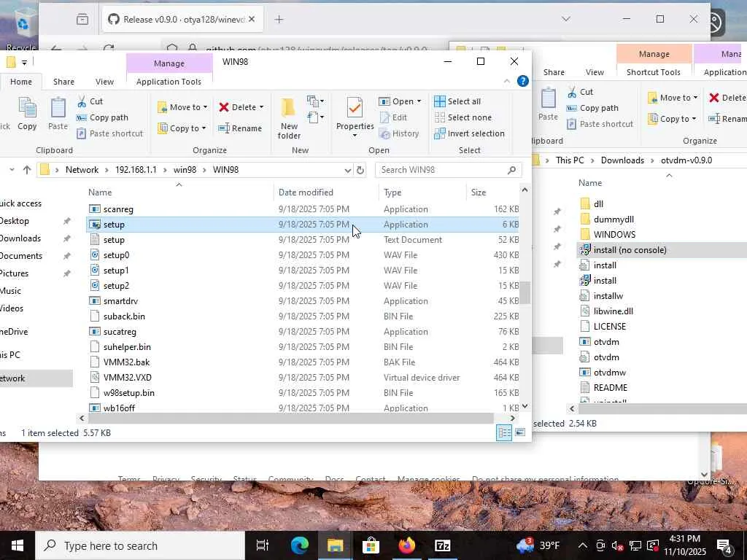Click Network in address breadcrumb
Viewport: 747px width, 560px height.
pyautogui.click(x=82, y=170)
